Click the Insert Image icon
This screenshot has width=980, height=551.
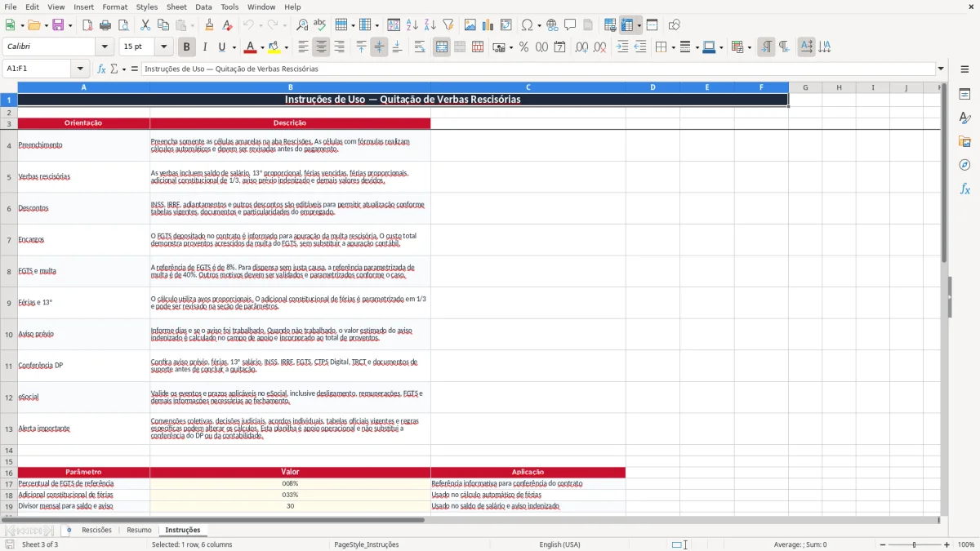[x=470, y=25]
